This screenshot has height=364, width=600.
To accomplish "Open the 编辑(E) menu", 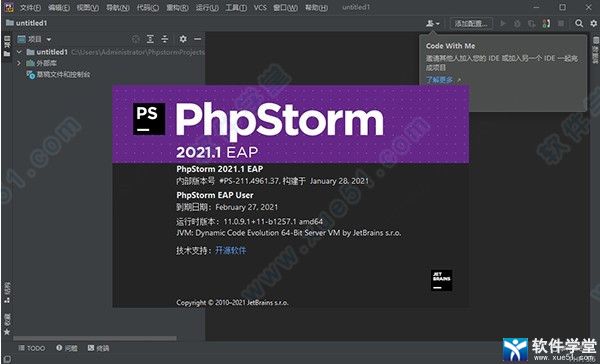I will (x=59, y=8).
